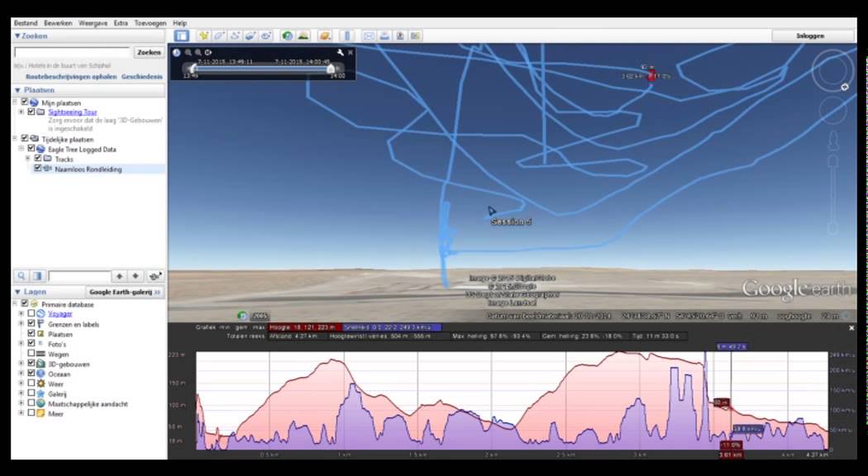Screen dimensions: 868x476
Task: Zoom out the time slider range
Action: pyautogui.click(x=188, y=53)
